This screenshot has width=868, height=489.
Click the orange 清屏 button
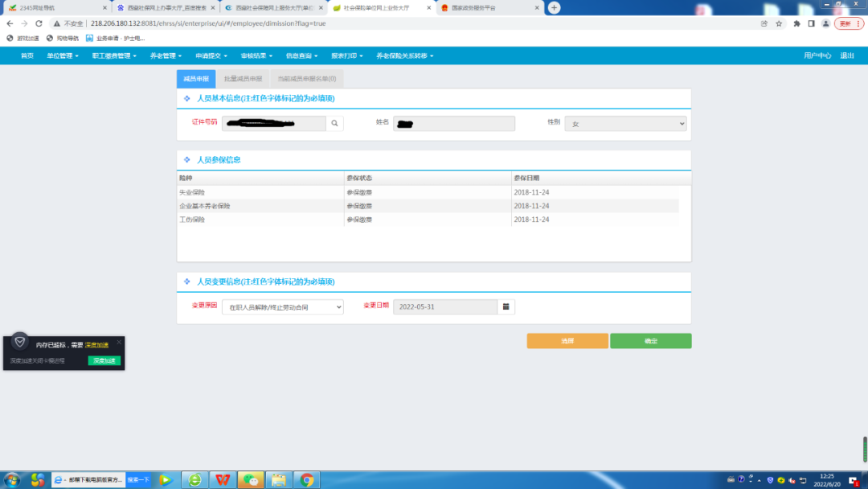coord(567,341)
